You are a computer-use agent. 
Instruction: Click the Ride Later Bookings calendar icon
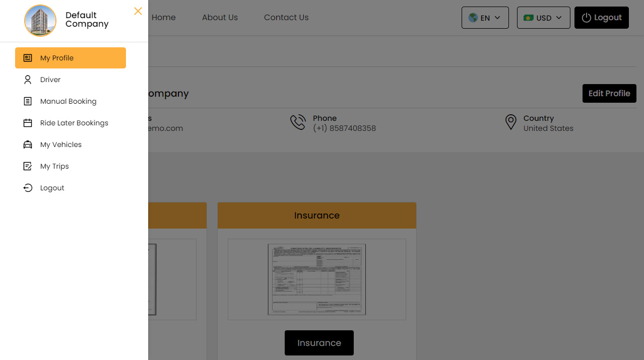(28, 123)
